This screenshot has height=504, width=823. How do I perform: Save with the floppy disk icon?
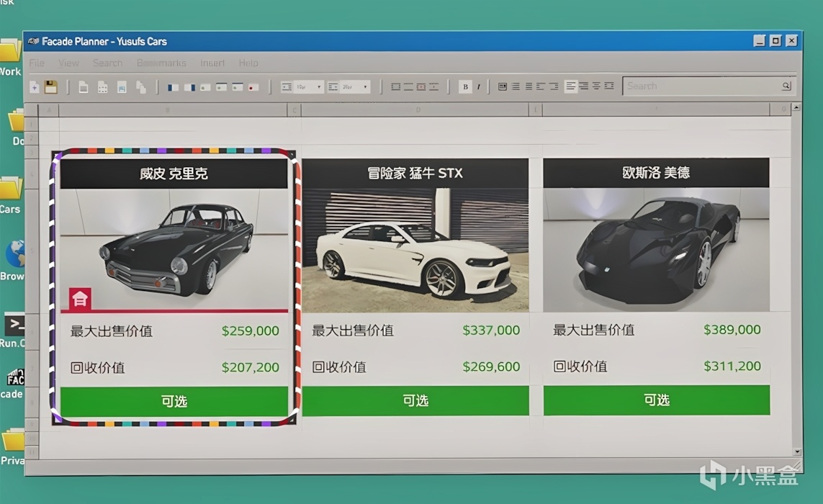point(50,87)
